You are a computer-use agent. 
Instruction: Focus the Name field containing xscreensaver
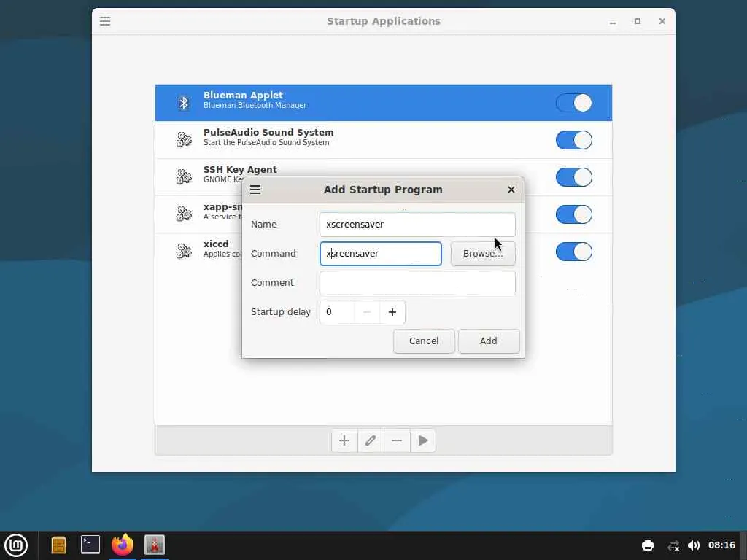pyautogui.click(x=417, y=225)
